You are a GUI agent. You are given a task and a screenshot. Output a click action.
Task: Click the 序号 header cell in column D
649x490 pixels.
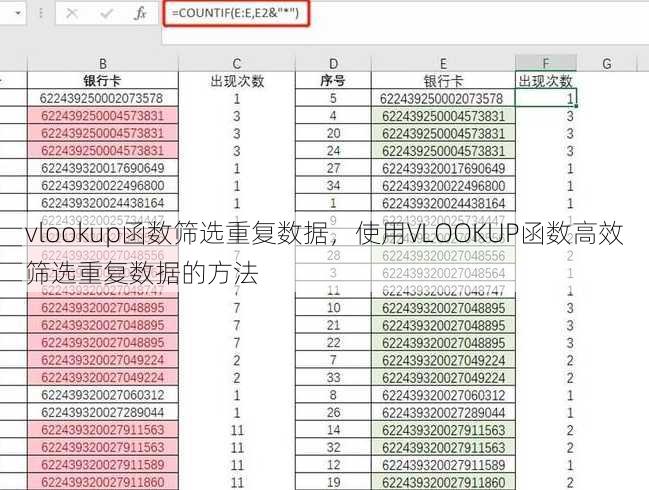pos(333,80)
